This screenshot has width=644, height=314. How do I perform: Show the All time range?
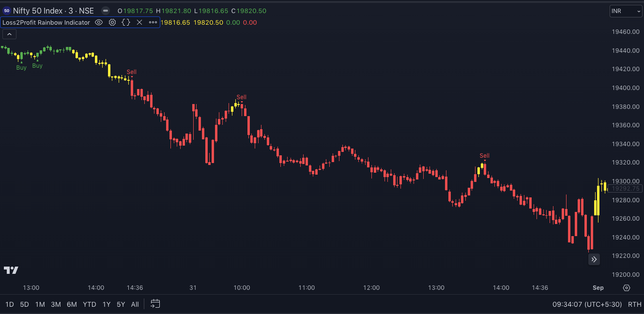(x=135, y=304)
